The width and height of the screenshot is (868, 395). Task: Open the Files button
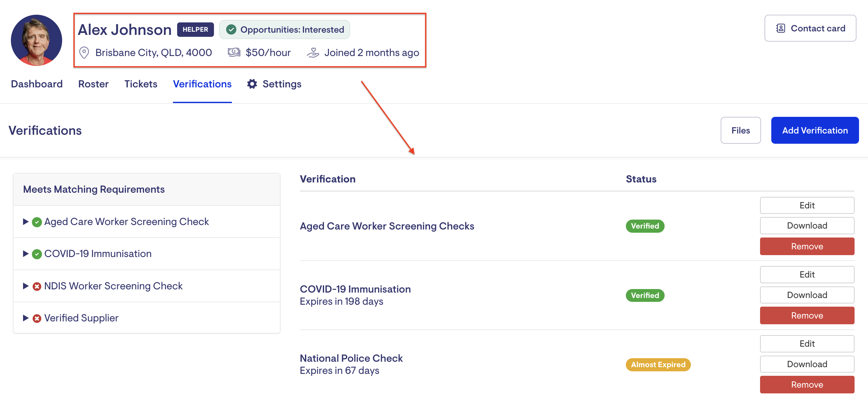(x=740, y=130)
